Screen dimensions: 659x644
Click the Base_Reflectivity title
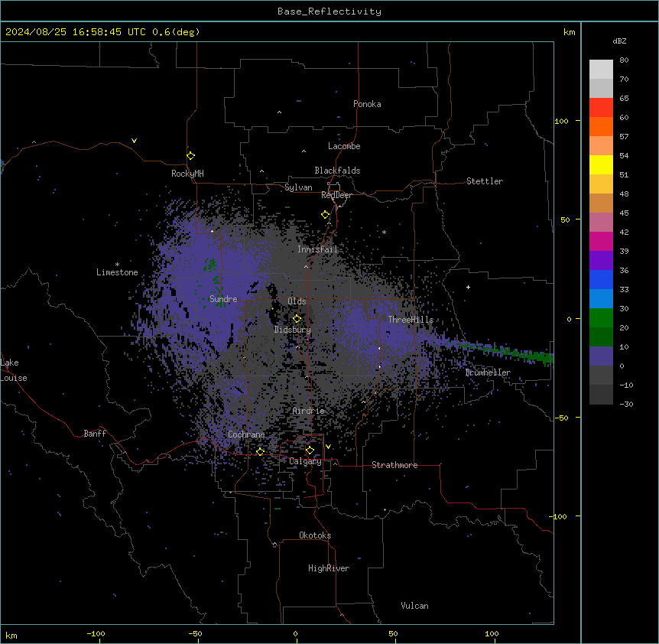point(329,11)
